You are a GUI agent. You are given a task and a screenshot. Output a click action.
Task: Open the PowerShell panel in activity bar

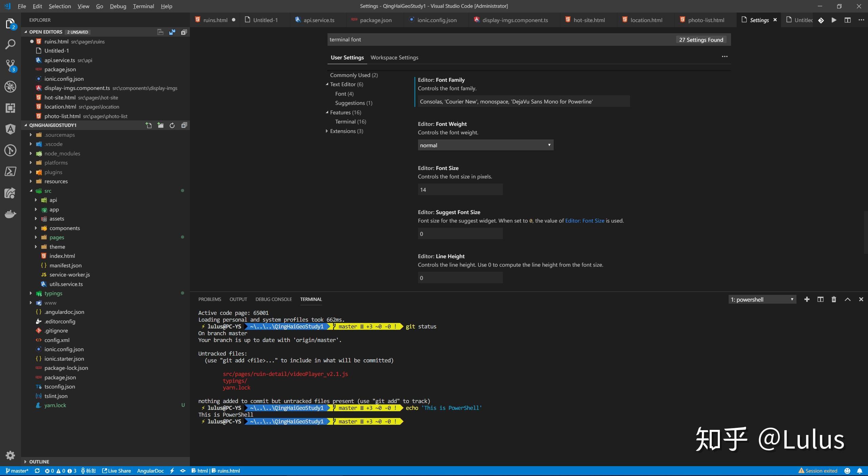point(10,171)
